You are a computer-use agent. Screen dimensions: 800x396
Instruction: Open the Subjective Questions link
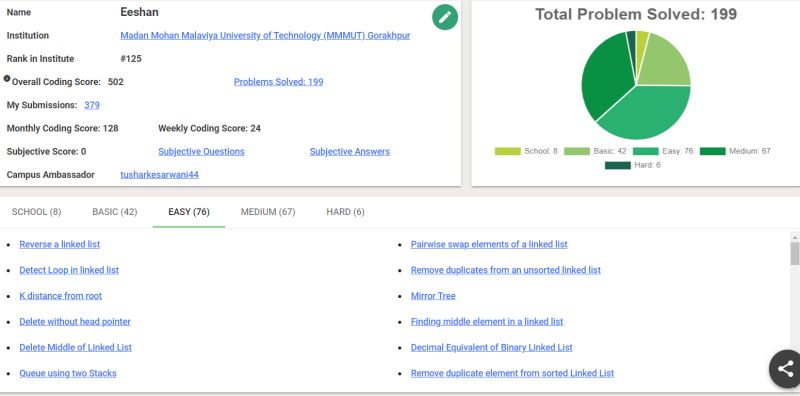point(201,152)
